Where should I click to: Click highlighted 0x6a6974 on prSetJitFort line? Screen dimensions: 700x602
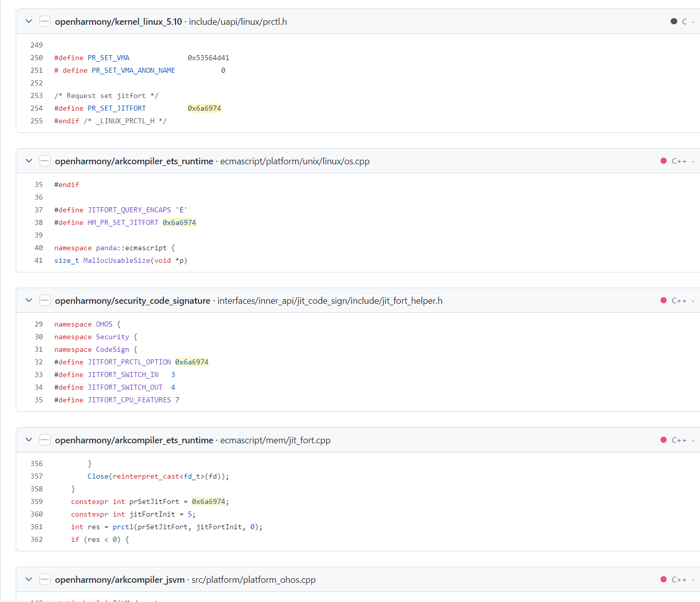(x=208, y=501)
